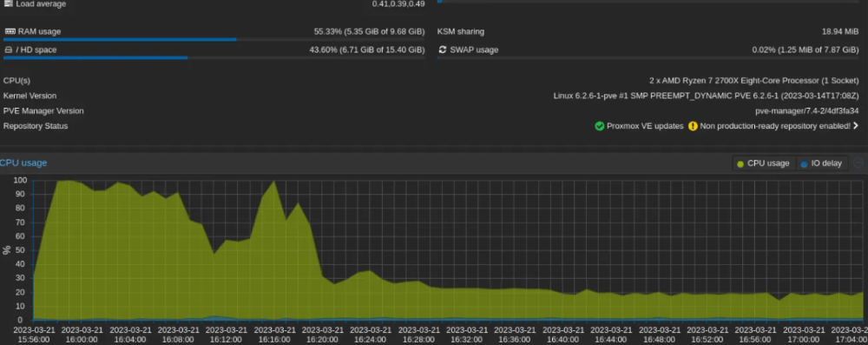Select load average value 0.41,0.39,0.49

tap(398, 3)
